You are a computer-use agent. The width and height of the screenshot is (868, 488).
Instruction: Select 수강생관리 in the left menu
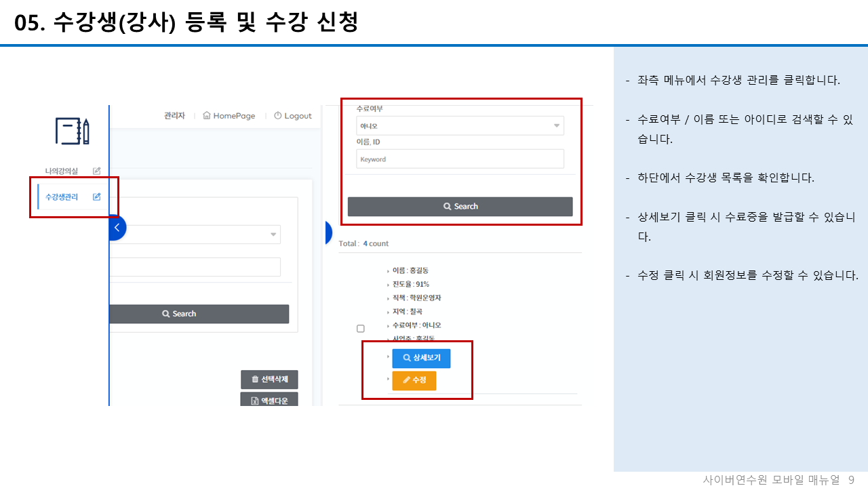click(63, 196)
